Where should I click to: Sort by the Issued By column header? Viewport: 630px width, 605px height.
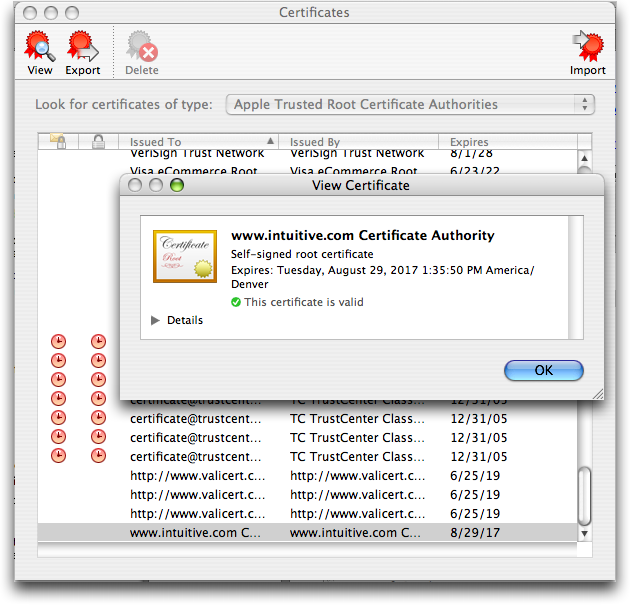358,141
